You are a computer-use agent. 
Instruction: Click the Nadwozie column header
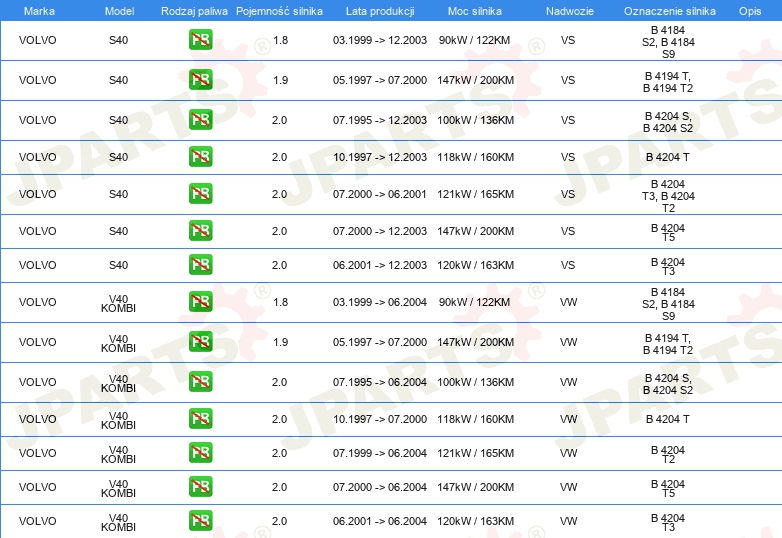coord(568,10)
